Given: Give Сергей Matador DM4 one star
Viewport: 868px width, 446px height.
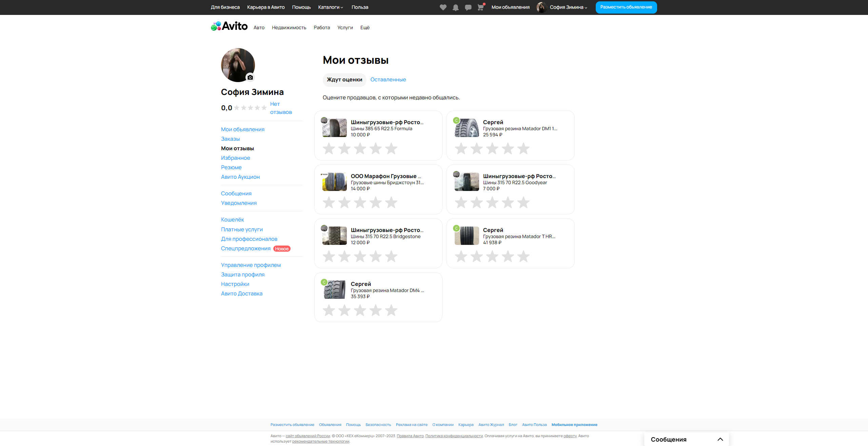Looking at the screenshot, I should click(x=329, y=310).
